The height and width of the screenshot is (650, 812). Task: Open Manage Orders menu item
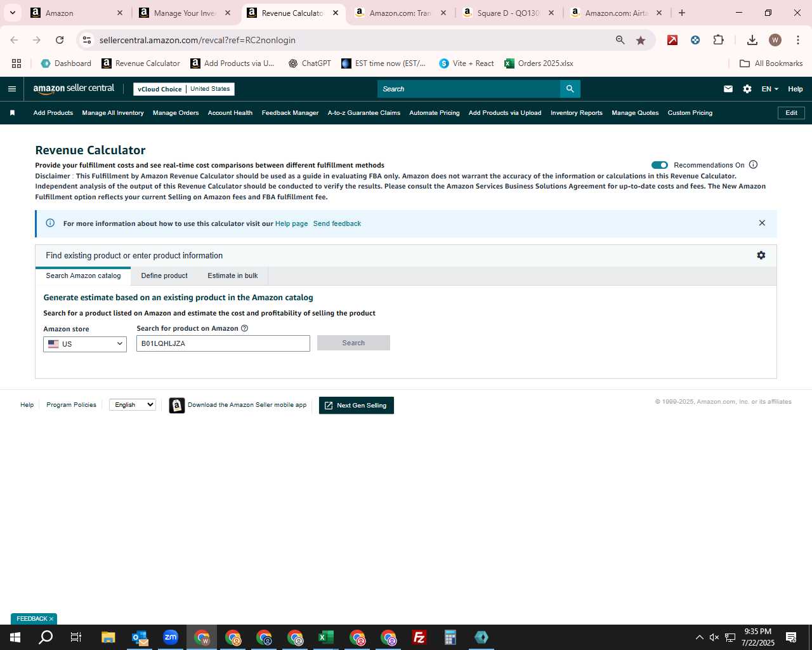(176, 113)
